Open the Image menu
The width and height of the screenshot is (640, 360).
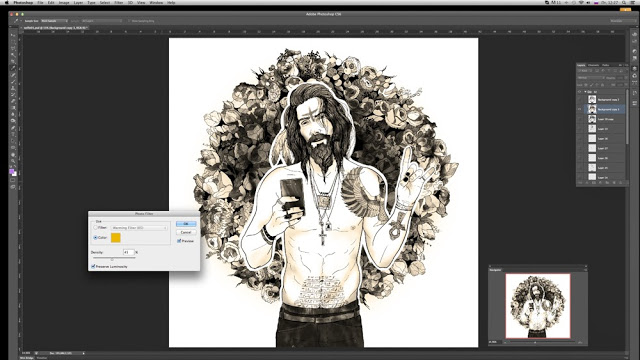(64, 2)
